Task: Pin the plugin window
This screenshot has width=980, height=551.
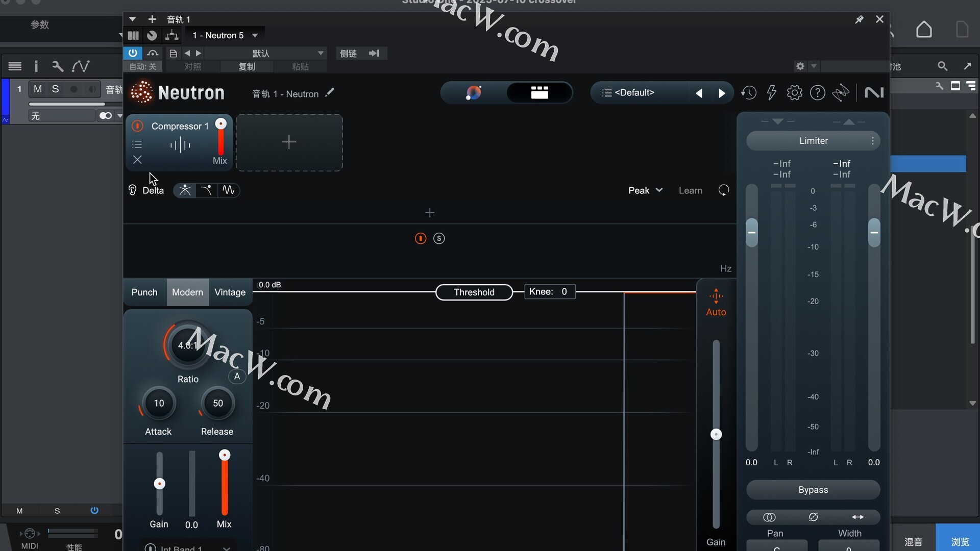Action: click(860, 19)
